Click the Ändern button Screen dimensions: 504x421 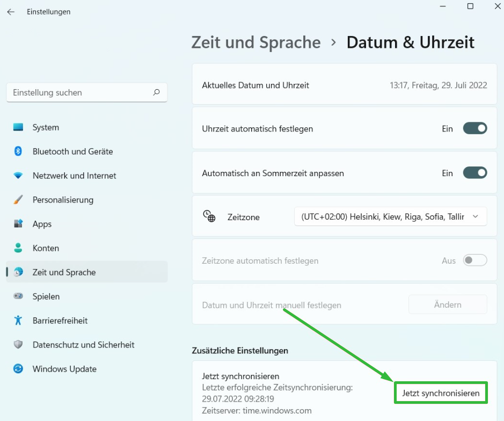click(x=448, y=304)
